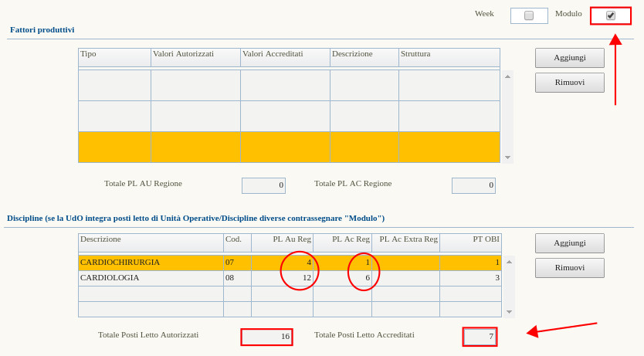The height and width of the screenshot is (356, 644).
Task: Select the CARDIOCHIRURGIA row
Action: (x=151, y=263)
